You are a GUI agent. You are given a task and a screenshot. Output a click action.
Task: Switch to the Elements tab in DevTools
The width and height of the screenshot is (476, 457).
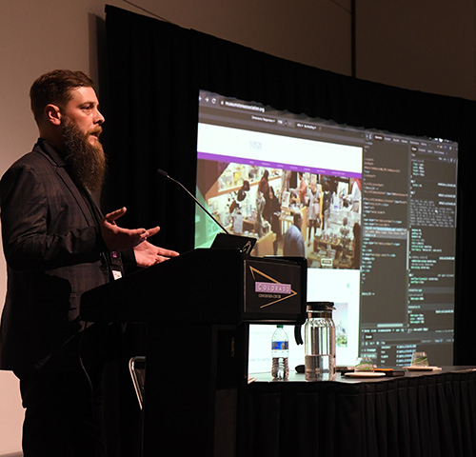(x=379, y=138)
